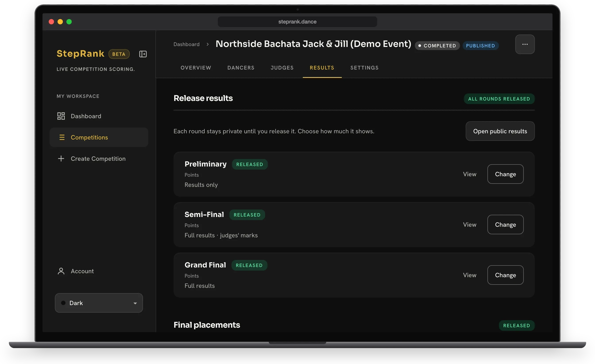Click the steprank.dance address bar
Image resolution: width=595 pixels, height=364 pixels.
(297, 22)
